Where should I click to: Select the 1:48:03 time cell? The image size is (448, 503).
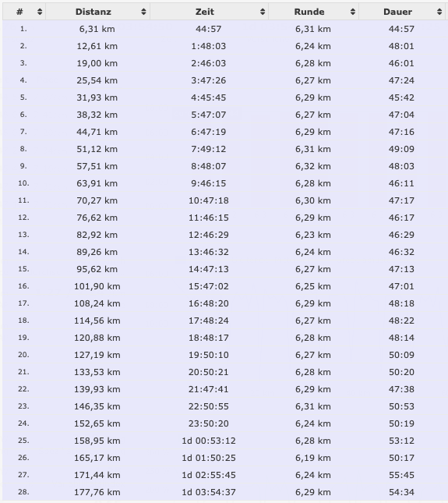coord(209,46)
